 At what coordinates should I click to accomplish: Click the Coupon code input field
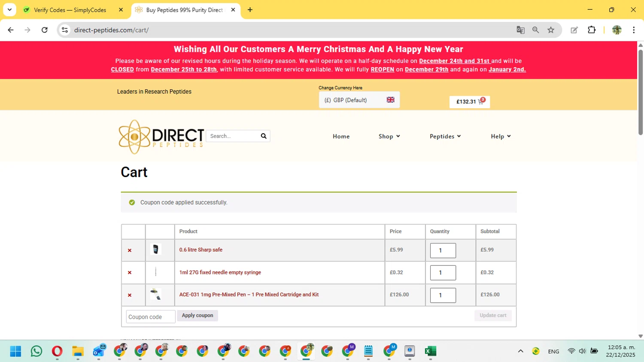point(151,317)
